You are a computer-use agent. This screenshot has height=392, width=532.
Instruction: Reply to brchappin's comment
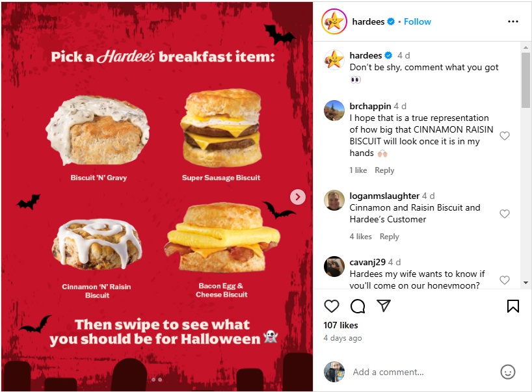(x=384, y=170)
